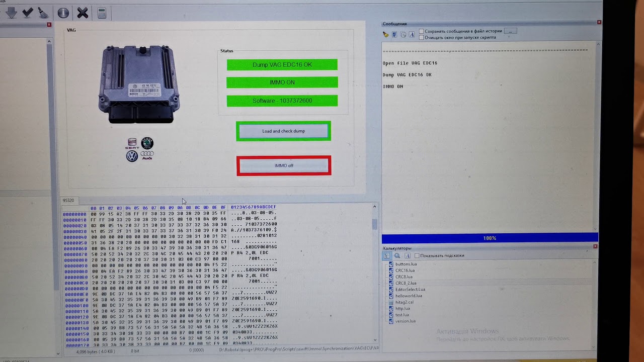The width and height of the screenshot is (644, 362).
Task: Click the ... browse button for history file
Action: (x=510, y=31)
